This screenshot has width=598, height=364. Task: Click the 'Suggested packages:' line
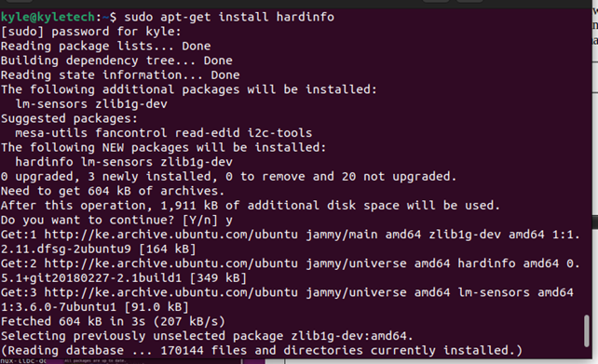(69, 118)
